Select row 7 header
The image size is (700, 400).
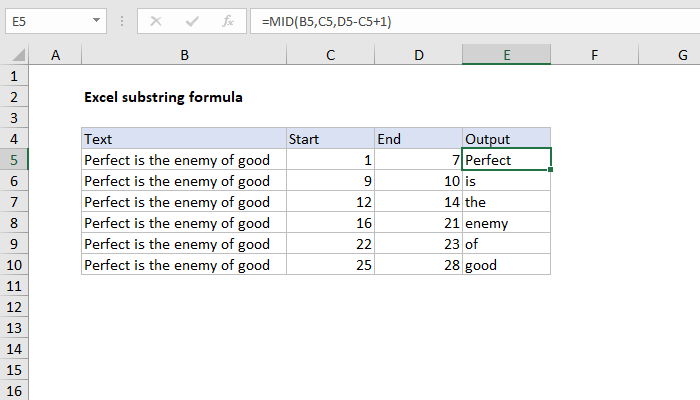pyautogui.click(x=14, y=202)
